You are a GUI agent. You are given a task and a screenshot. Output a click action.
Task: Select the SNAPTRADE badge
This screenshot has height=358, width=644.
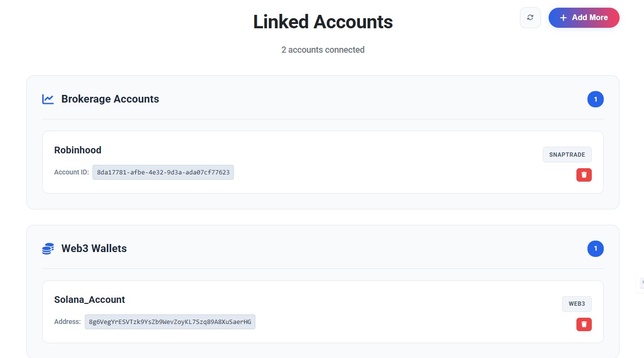(x=567, y=154)
